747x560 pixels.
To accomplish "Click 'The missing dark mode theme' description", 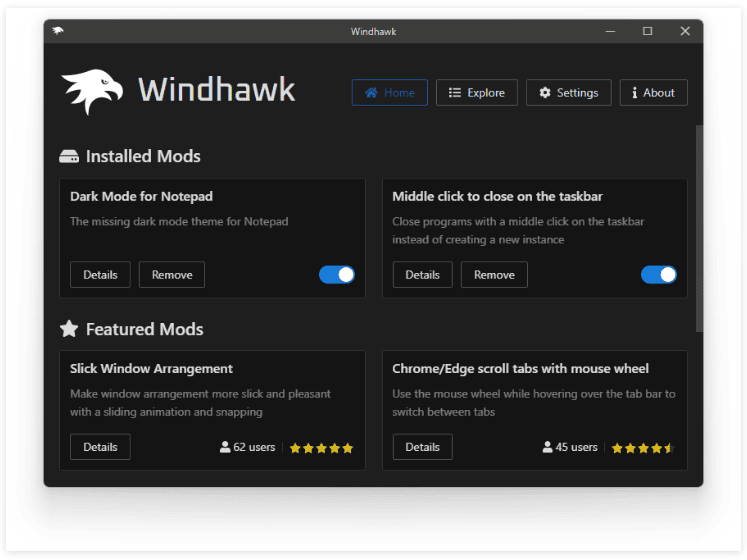I will pos(179,222).
